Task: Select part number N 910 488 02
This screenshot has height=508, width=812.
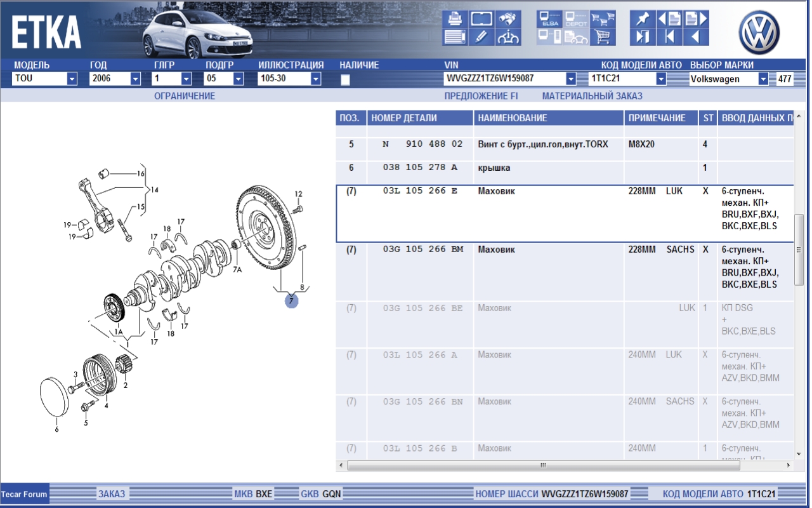Action: click(x=422, y=144)
